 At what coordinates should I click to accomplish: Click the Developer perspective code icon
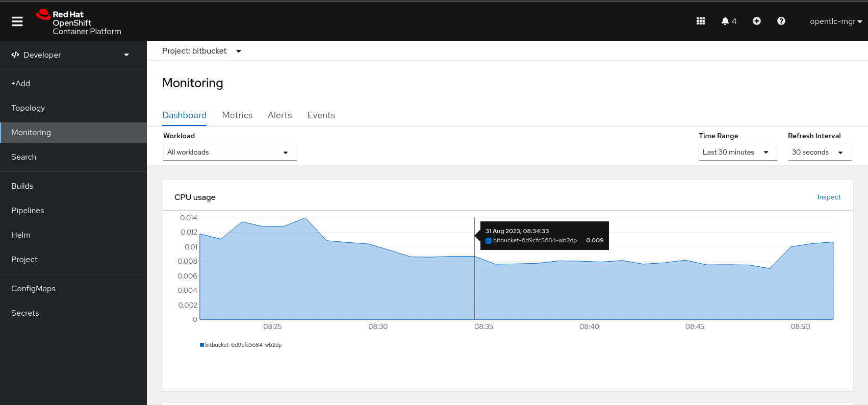pos(15,55)
